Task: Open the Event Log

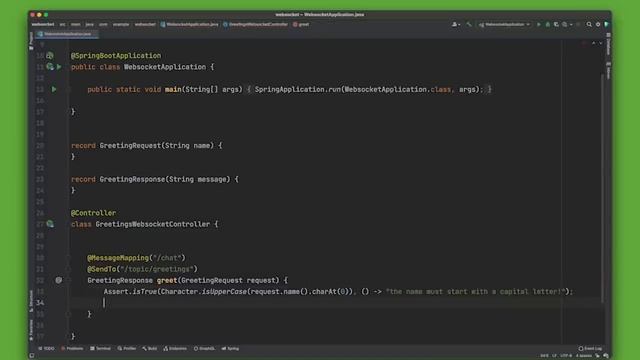Action: [590, 349]
